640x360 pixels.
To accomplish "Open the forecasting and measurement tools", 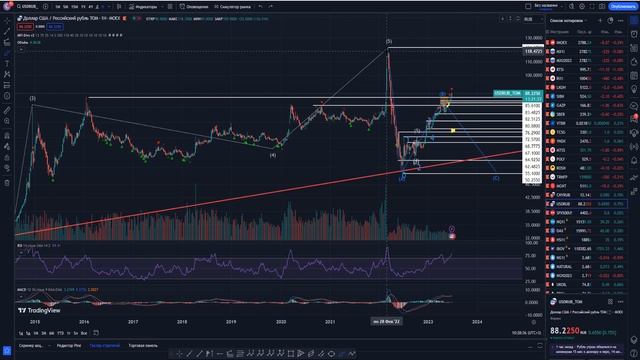I will [7, 85].
